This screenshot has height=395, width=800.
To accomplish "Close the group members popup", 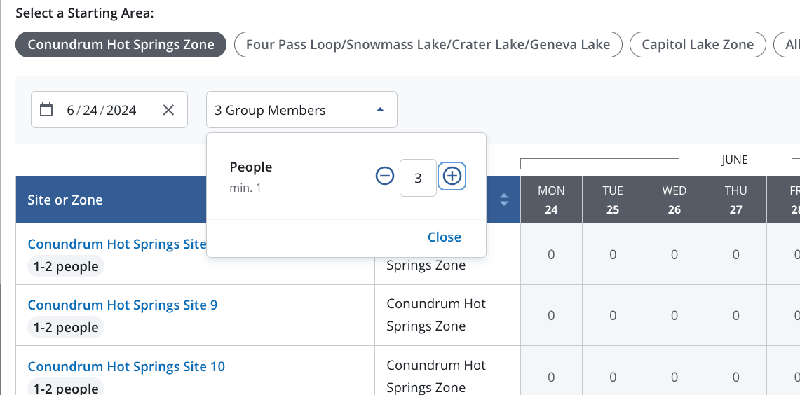I will 444,237.
